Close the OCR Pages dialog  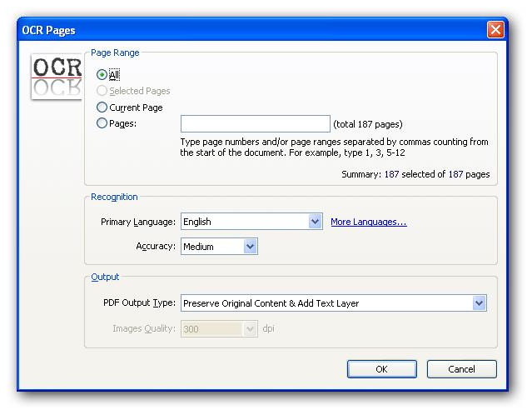coord(495,30)
